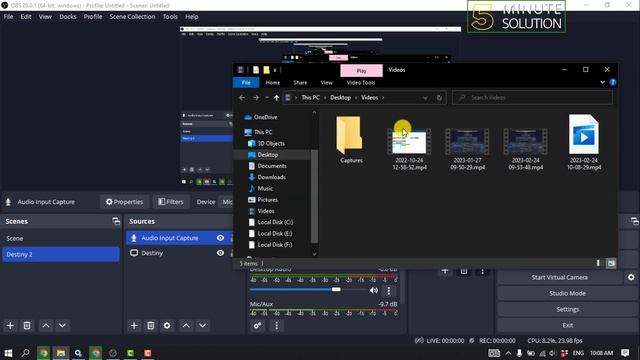Remove selected source with trash icon

click(x=151, y=325)
